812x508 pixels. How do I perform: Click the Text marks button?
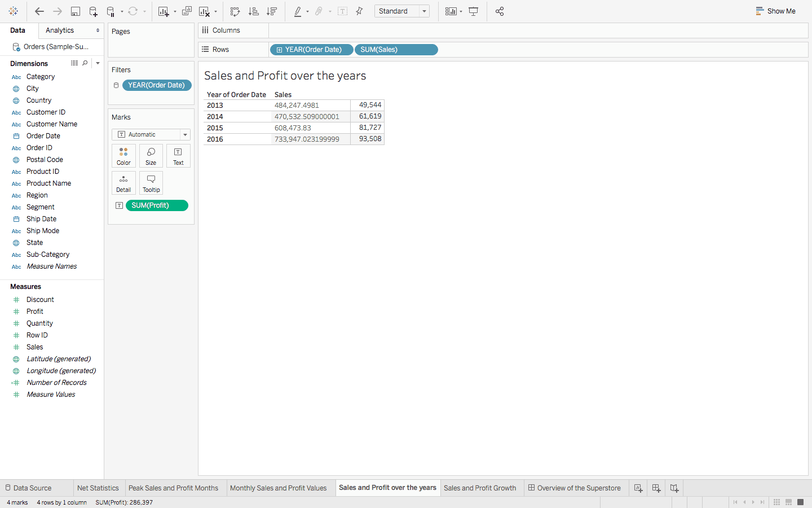pyautogui.click(x=178, y=156)
